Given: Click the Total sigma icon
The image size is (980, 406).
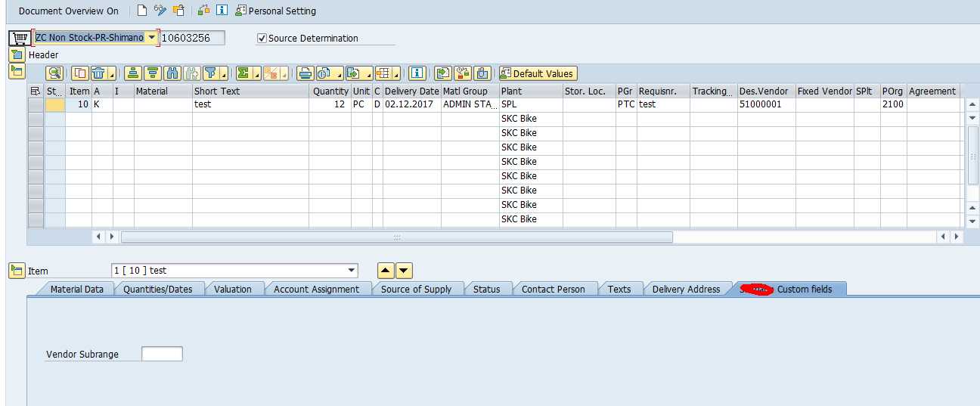Looking at the screenshot, I should click(x=243, y=73).
